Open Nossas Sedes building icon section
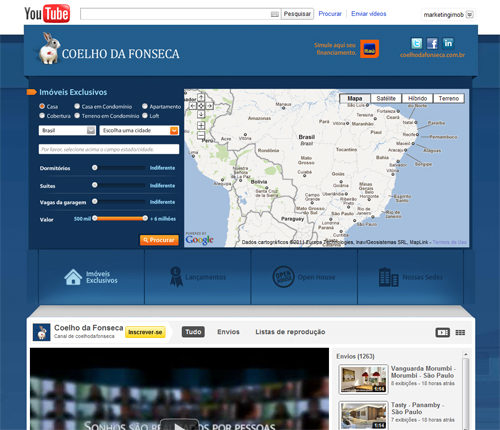 pyautogui.click(x=389, y=277)
